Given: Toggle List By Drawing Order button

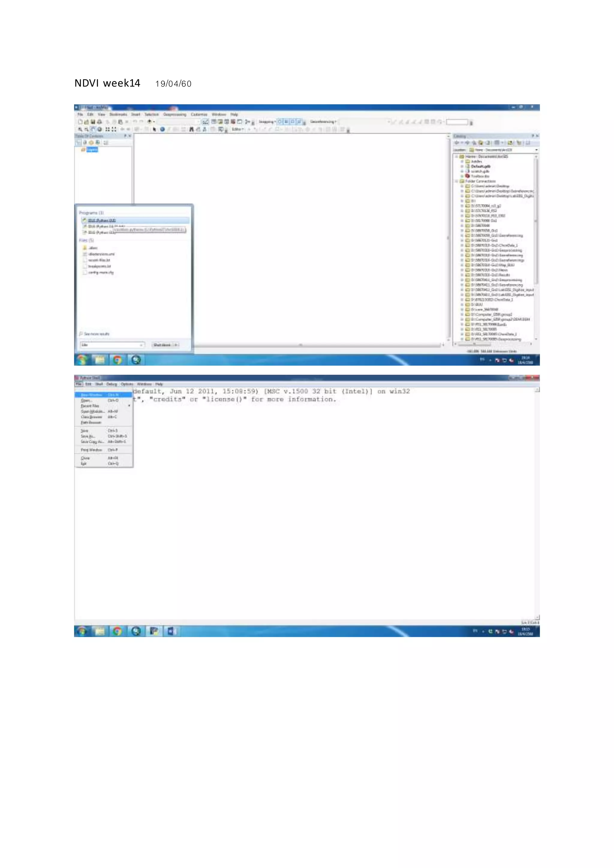Looking at the screenshot, I should click(x=79, y=143).
